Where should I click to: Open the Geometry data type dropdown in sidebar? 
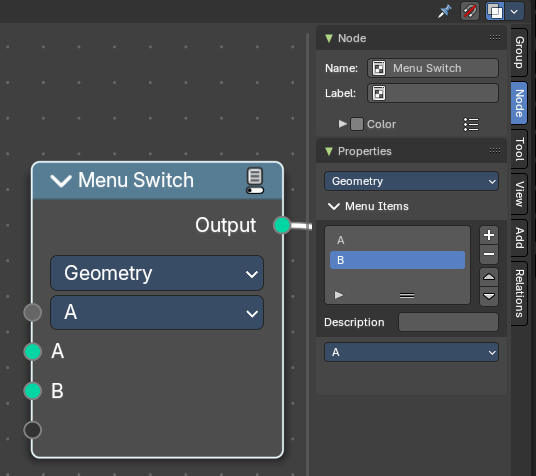click(x=411, y=181)
